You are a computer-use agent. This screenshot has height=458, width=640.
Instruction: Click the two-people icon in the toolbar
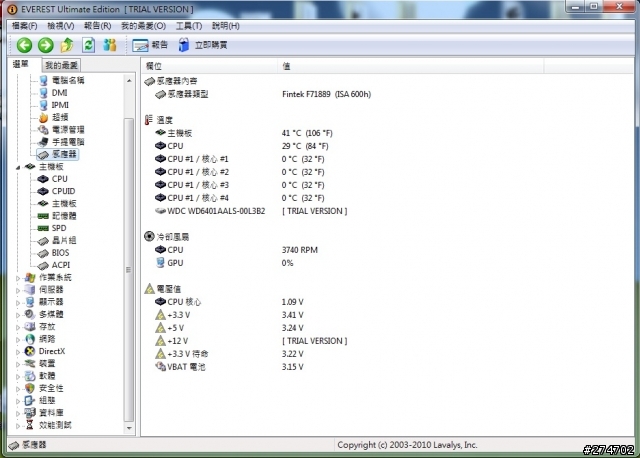tap(110, 45)
